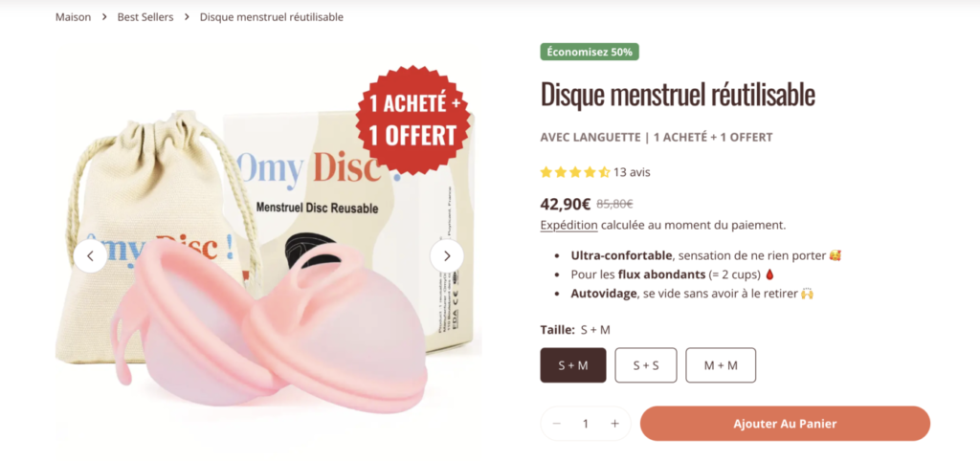Increase quantity with plus icon
Image resolution: width=980 pixels, height=461 pixels.
pyautogui.click(x=615, y=424)
